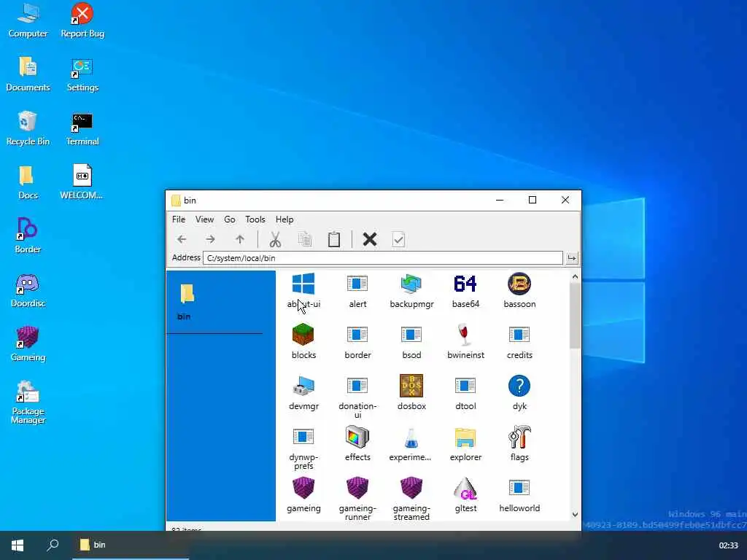Select the dyk question mark icon
This screenshot has height=560, width=747.
point(519,386)
